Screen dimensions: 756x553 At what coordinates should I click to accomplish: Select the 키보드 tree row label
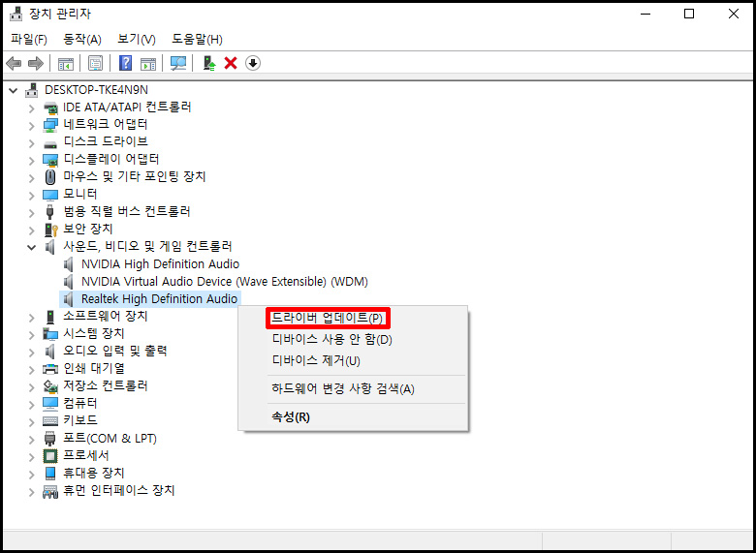[x=80, y=420]
